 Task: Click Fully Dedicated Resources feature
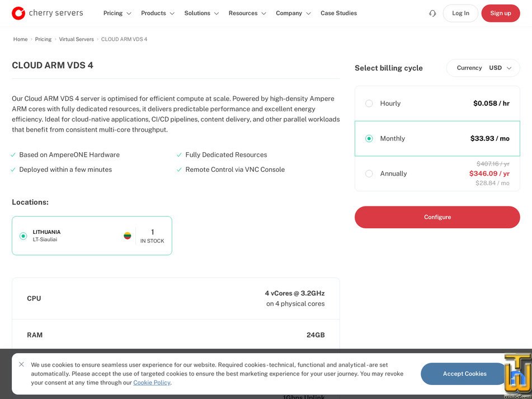[226, 154]
